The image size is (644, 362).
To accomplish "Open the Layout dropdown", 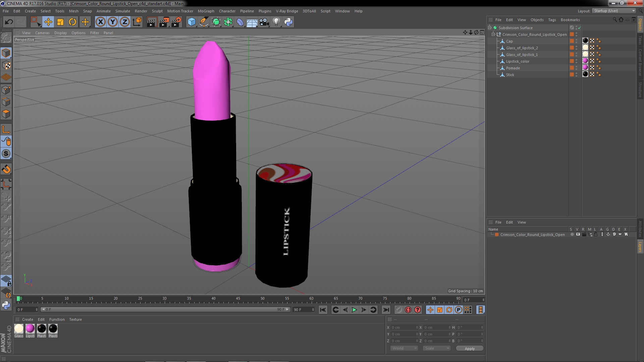I will tap(614, 11).
